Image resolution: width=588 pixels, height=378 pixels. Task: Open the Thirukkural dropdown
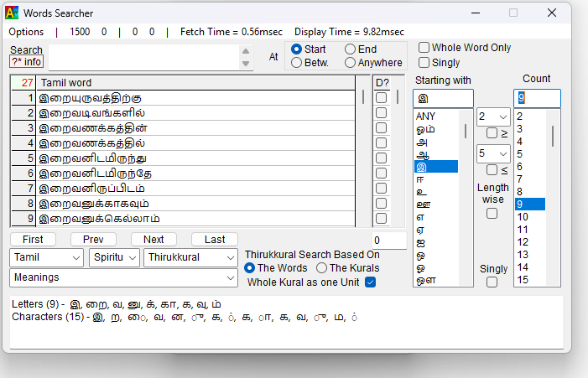click(190, 257)
